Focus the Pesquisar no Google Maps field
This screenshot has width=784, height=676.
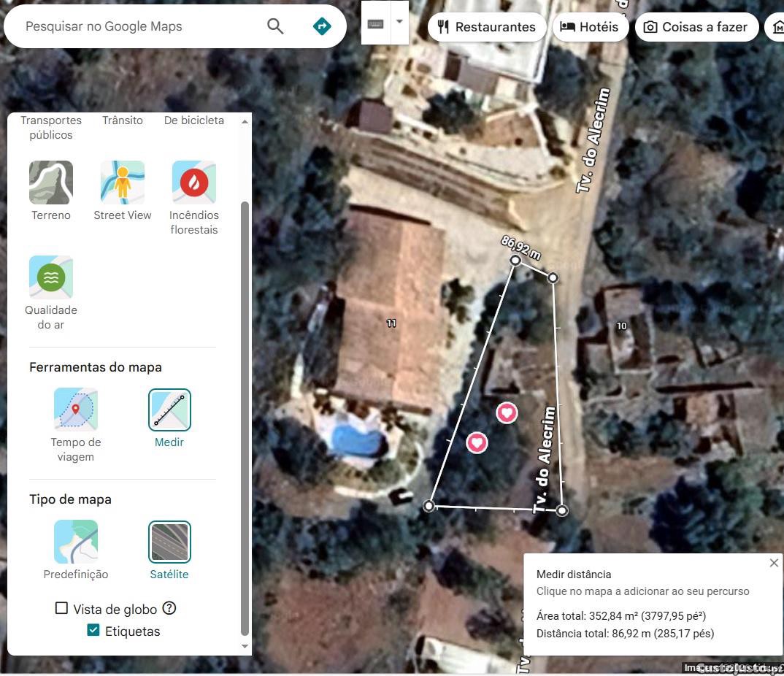(139, 26)
